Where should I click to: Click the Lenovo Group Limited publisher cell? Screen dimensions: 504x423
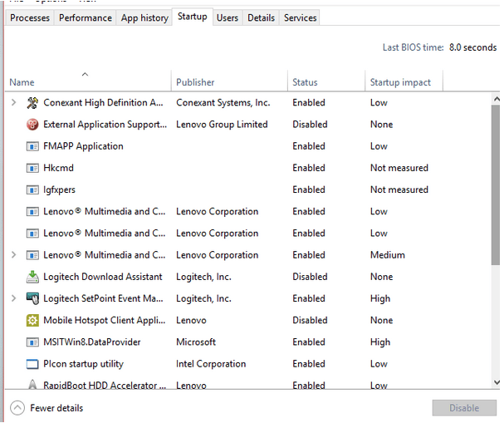[x=222, y=125]
